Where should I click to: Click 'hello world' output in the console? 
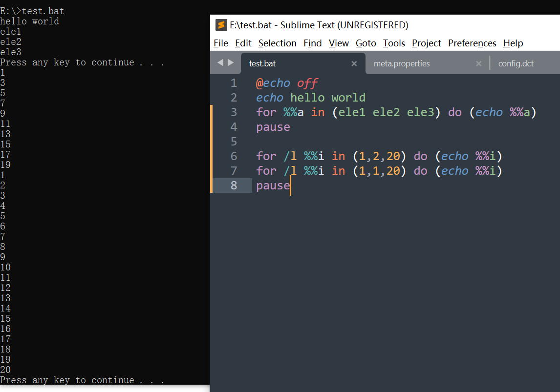pyautogui.click(x=30, y=21)
